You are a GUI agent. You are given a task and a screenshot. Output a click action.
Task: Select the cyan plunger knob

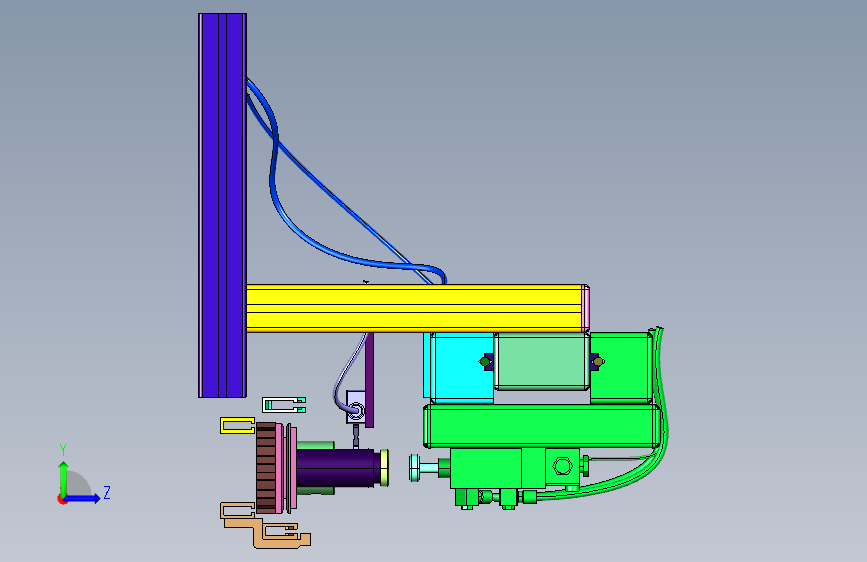[414, 468]
